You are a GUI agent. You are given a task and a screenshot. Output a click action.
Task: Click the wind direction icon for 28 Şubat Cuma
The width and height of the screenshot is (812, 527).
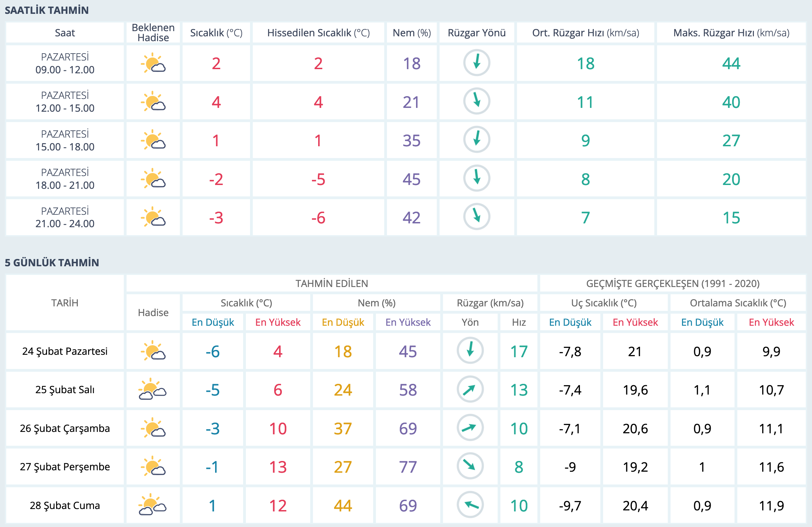coord(470,505)
